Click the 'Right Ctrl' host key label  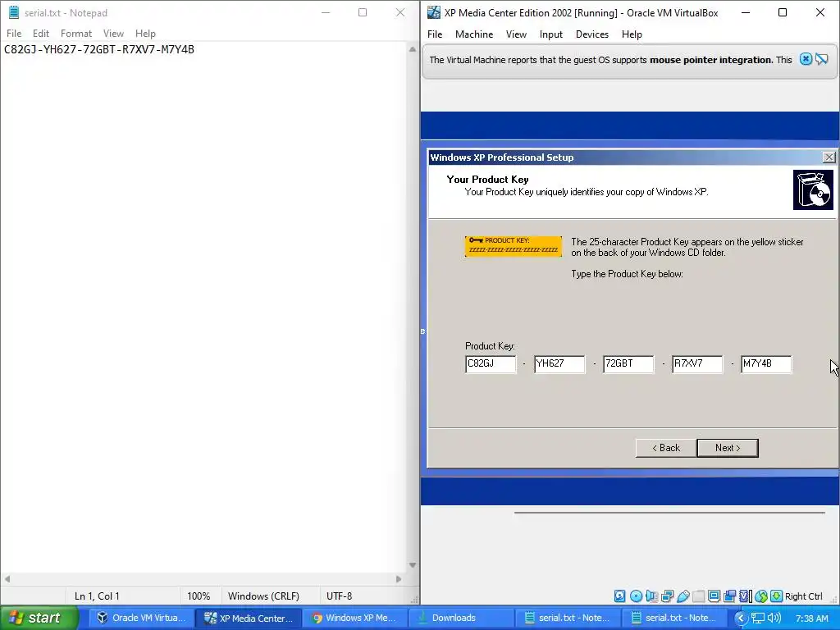[804, 596]
